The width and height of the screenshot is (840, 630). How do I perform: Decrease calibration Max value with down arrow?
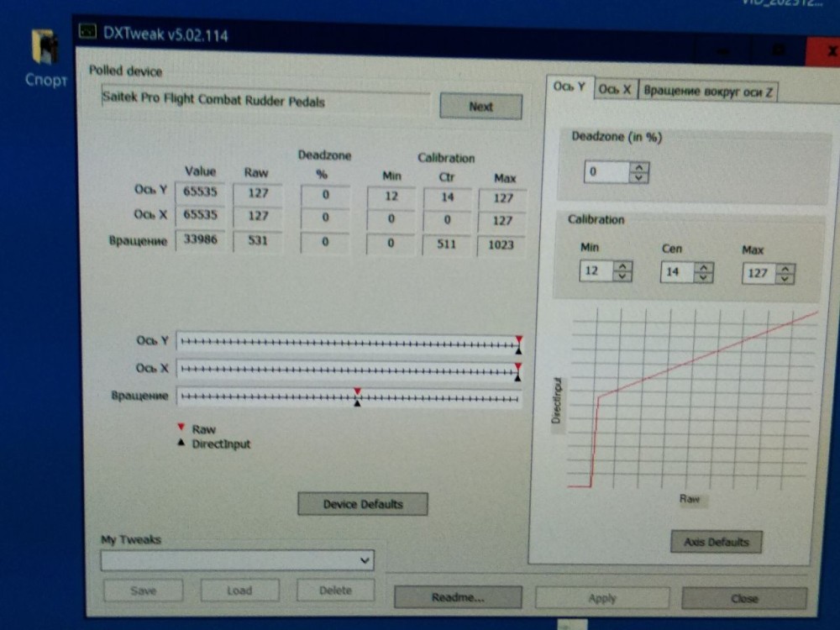point(785,280)
